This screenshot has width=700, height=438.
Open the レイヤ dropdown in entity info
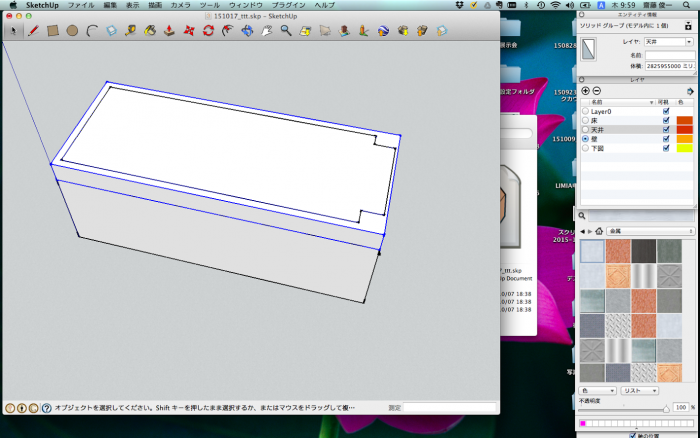pyautogui.click(x=668, y=42)
